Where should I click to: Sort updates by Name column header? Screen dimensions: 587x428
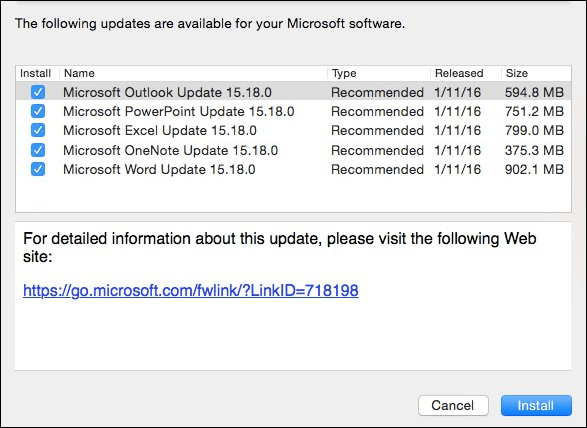(x=193, y=73)
